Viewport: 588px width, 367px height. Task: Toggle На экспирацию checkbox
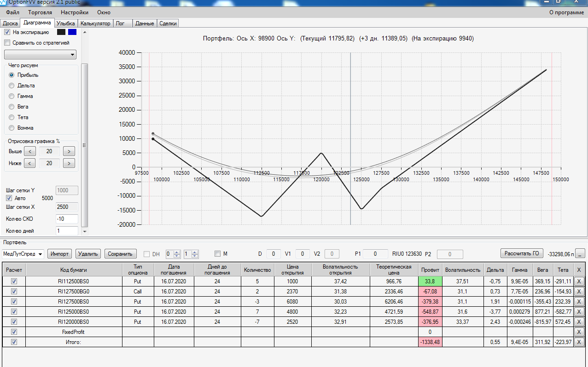click(x=7, y=32)
